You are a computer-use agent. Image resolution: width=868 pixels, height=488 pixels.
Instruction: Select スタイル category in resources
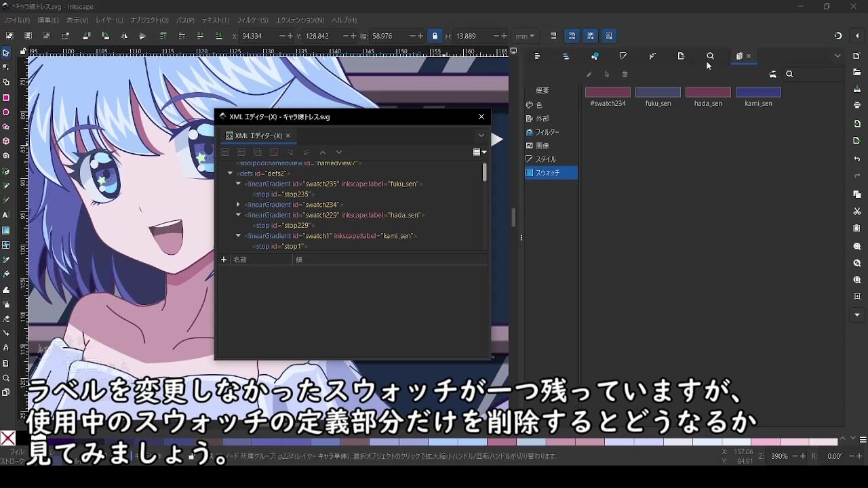[x=551, y=159]
